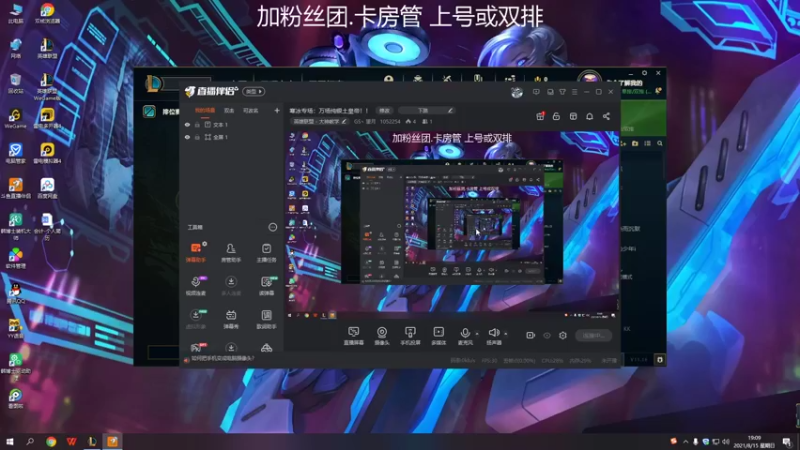The width and height of the screenshot is (800, 450).
Task: Expand speaker options arrow
Action: pos(506,334)
